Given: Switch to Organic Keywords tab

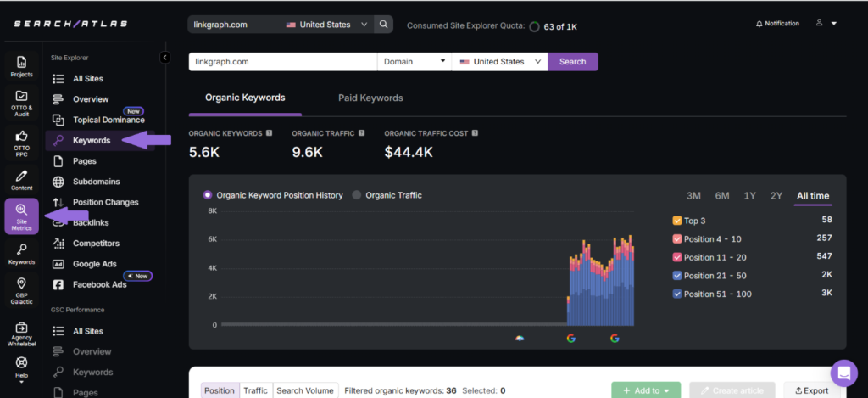Looking at the screenshot, I should [245, 98].
